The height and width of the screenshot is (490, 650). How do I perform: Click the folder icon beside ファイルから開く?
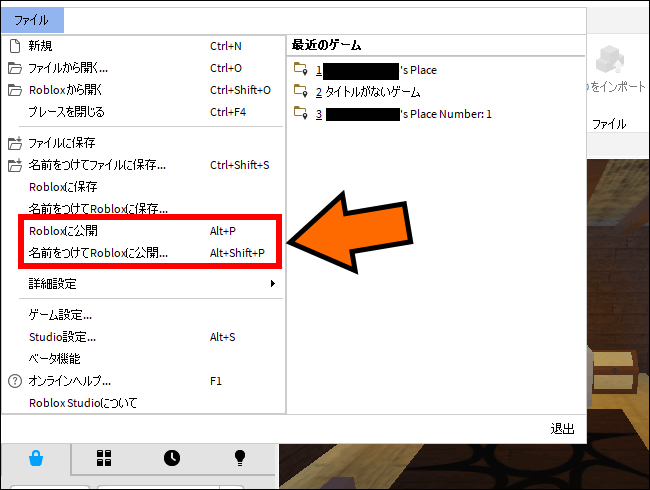[15, 68]
